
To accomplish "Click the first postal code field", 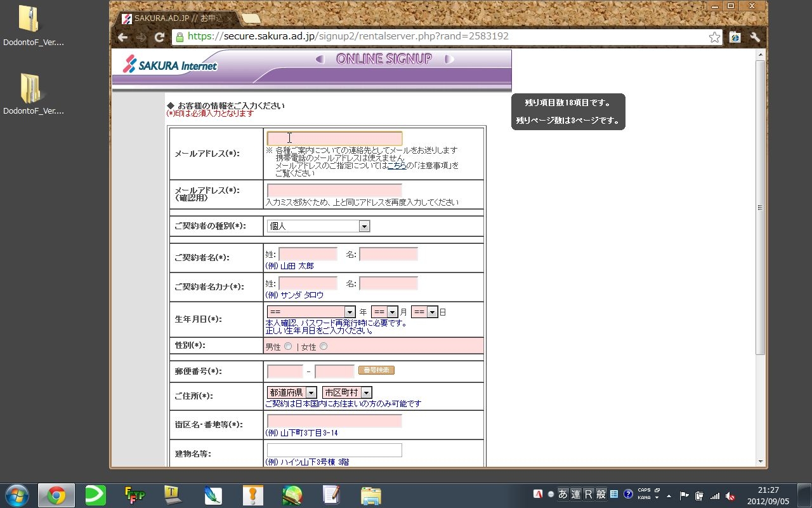I will pos(285,371).
